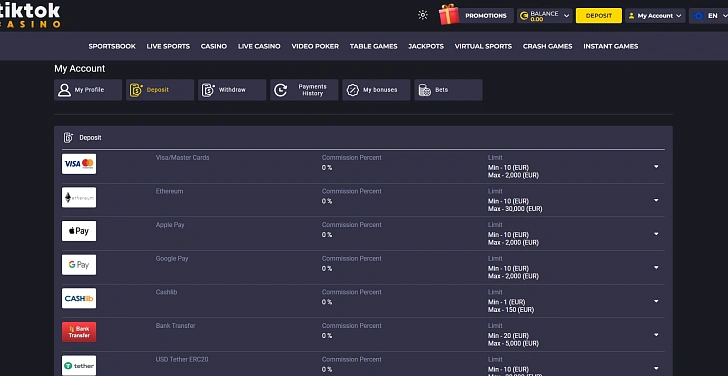728x376 pixels.
Task: Open the My bonuses tab
Action: coord(376,90)
